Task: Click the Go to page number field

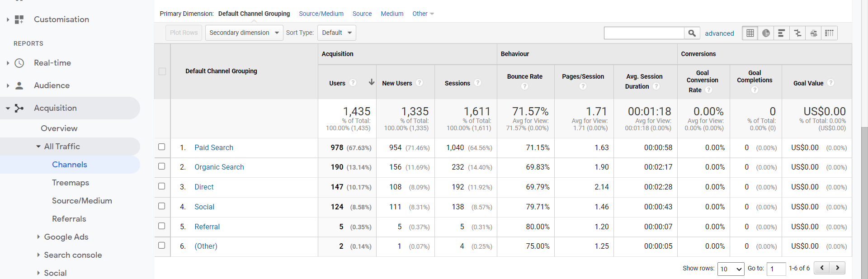Action: (x=776, y=269)
